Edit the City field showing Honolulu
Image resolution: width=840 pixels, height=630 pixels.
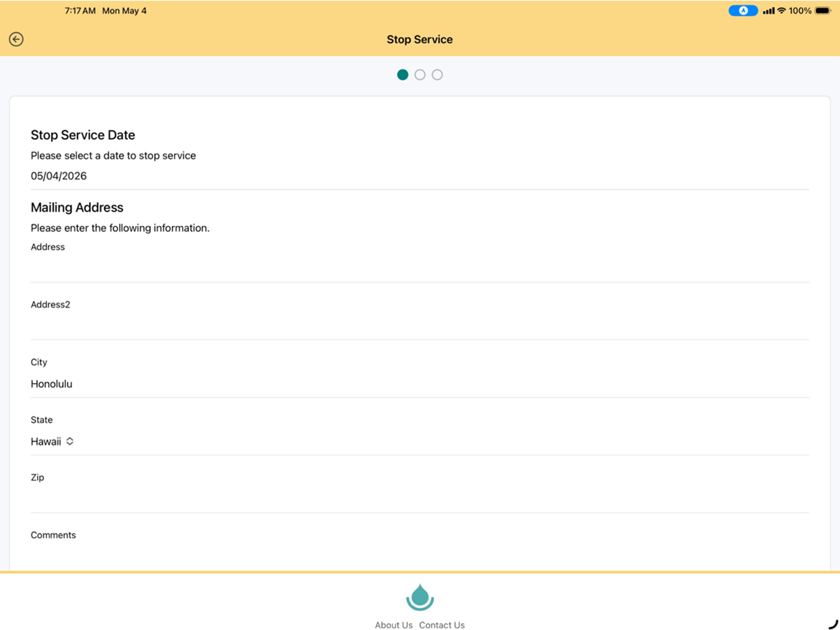(420, 384)
